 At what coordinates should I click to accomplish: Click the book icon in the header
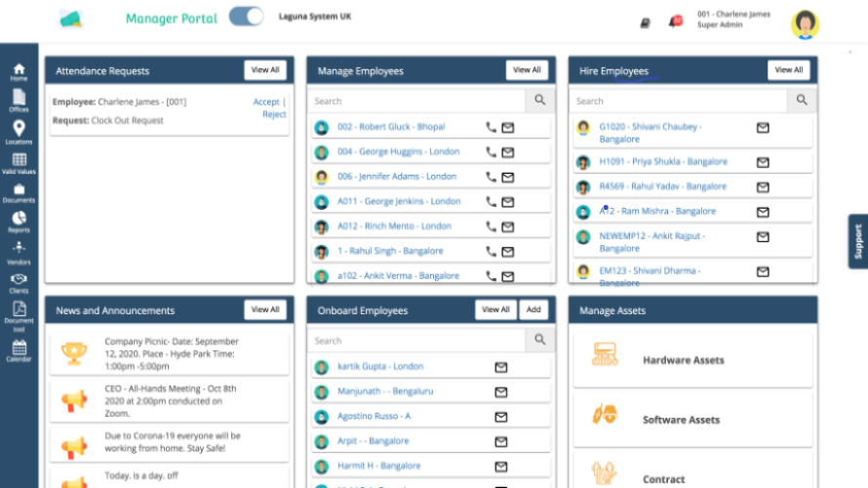645,22
